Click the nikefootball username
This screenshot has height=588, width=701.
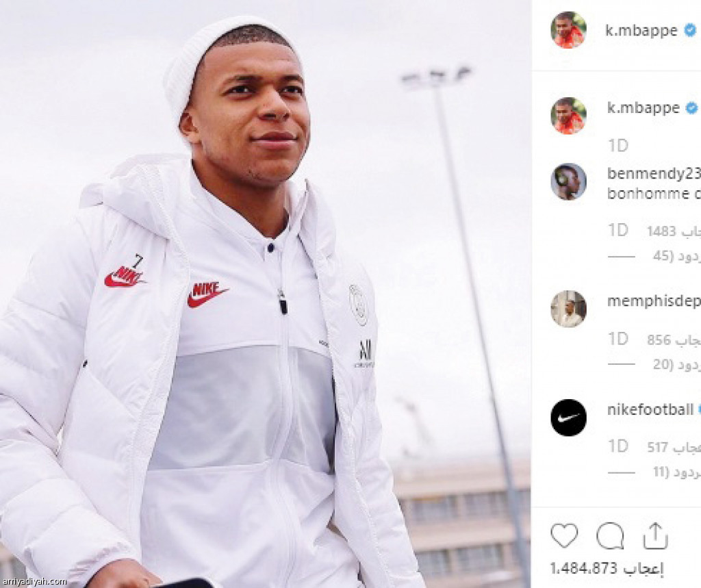(650, 409)
